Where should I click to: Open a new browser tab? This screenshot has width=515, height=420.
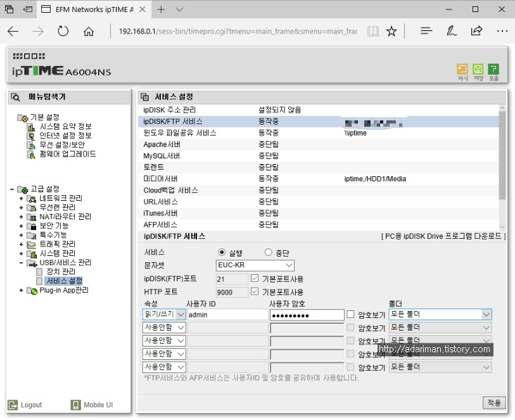(161, 10)
